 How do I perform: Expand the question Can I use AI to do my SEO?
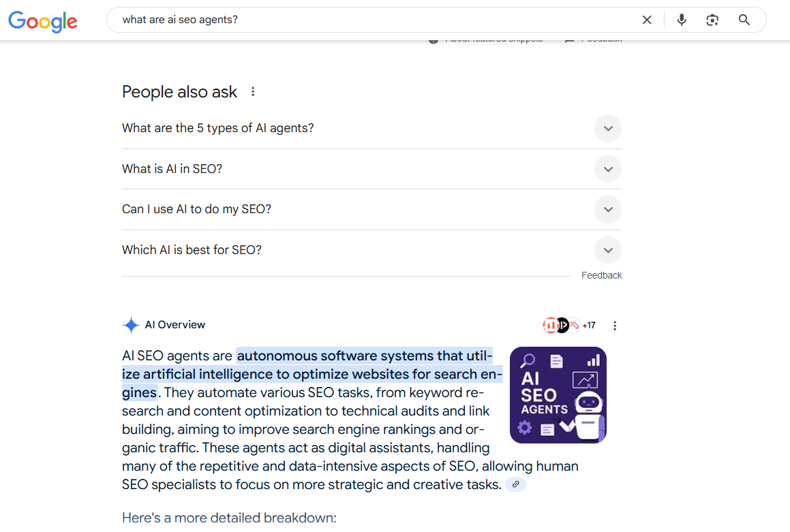click(x=607, y=209)
